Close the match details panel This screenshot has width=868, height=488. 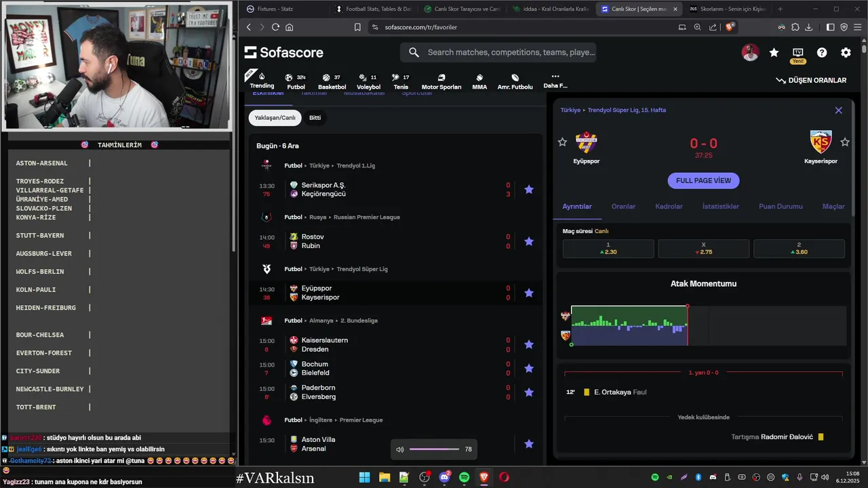pos(838,110)
